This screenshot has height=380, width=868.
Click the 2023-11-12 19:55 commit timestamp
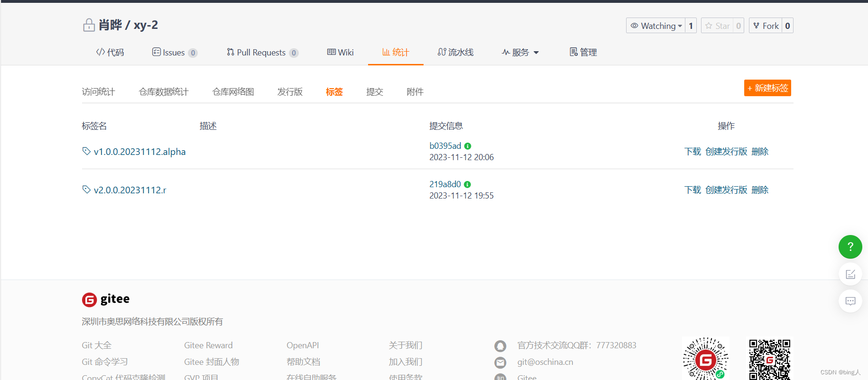tap(462, 196)
